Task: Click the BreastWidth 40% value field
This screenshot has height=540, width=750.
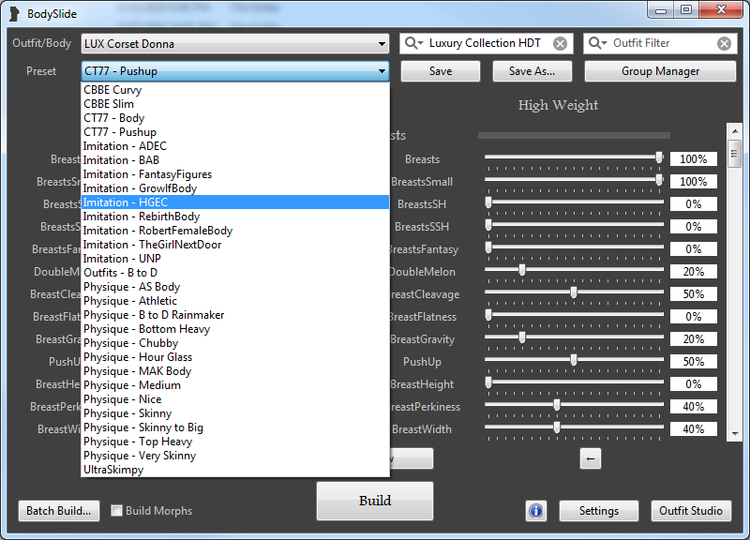Action: click(x=693, y=429)
